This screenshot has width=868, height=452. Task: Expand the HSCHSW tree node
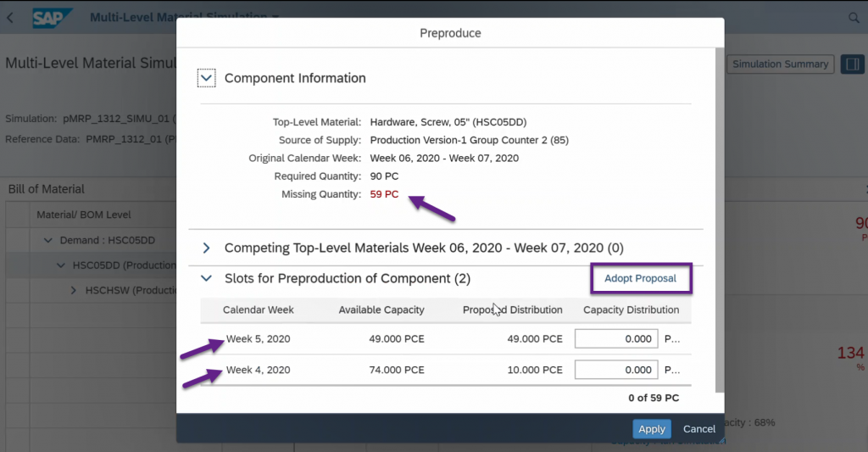point(74,290)
